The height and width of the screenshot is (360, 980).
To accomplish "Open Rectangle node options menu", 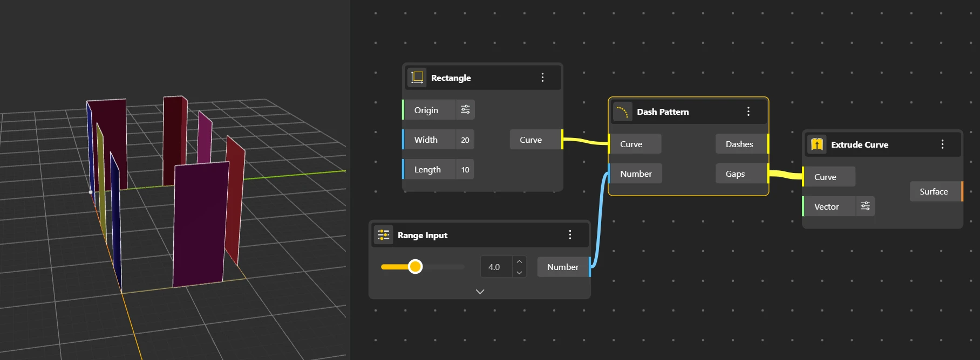I will click(x=542, y=78).
